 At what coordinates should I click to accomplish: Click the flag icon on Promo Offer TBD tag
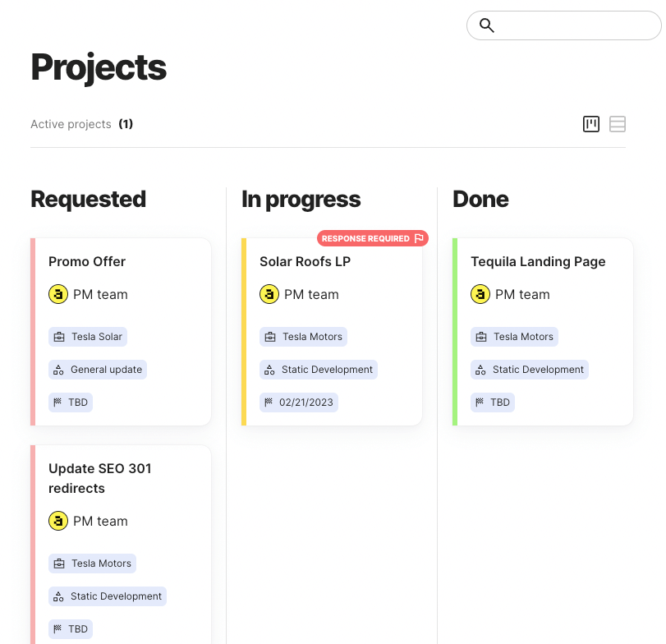pyautogui.click(x=57, y=402)
